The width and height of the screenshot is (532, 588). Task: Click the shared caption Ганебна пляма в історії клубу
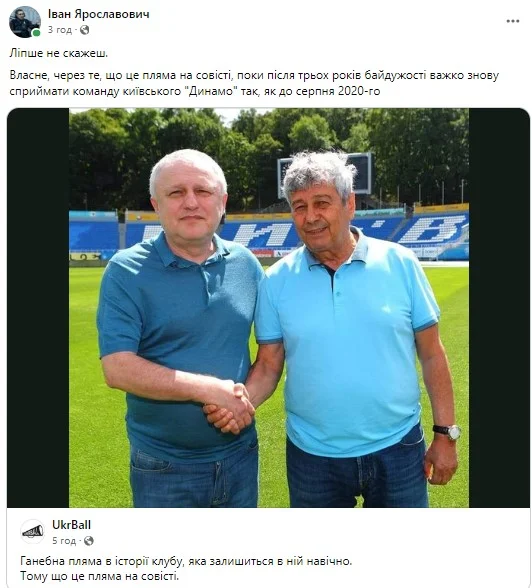tap(186, 561)
